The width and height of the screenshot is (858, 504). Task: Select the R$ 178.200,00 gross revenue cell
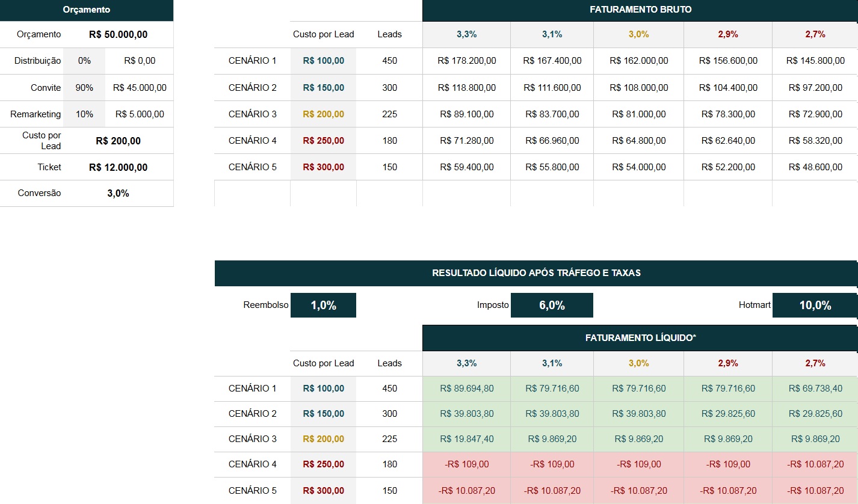pos(467,61)
